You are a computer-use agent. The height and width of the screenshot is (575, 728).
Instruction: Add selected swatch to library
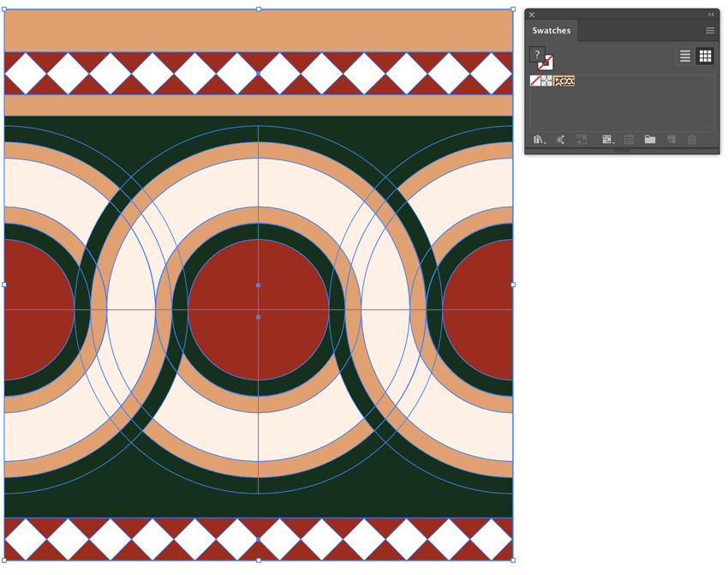click(x=582, y=140)
